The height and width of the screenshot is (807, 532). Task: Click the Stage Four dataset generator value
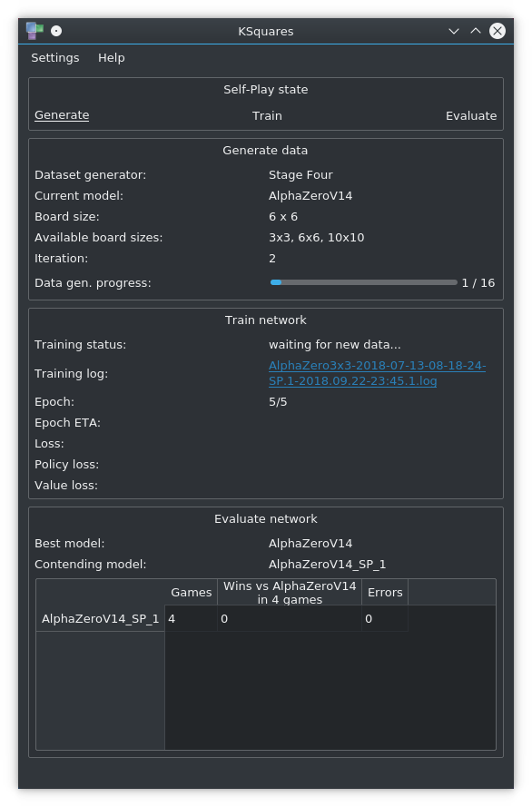click(x=300, y=175)
